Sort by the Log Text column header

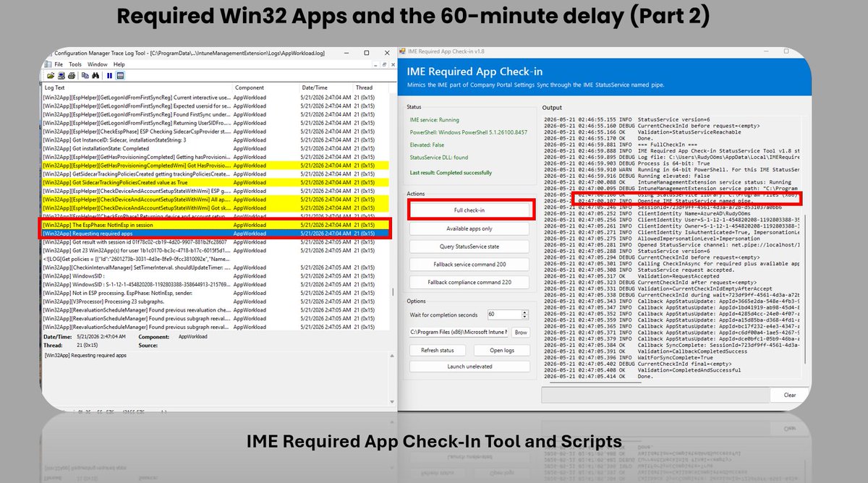(x=137, y=87)
